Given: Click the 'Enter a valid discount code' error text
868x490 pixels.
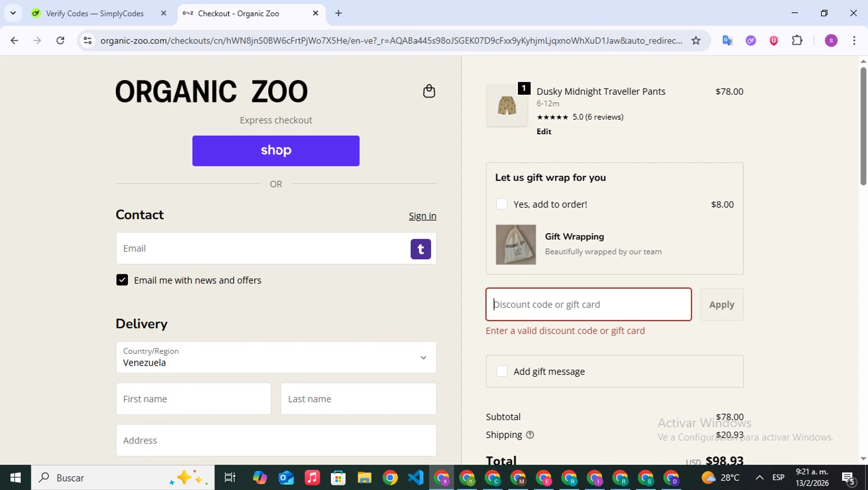Looking at the screenshot, I should pyautogui.click(x=565, y=331).
